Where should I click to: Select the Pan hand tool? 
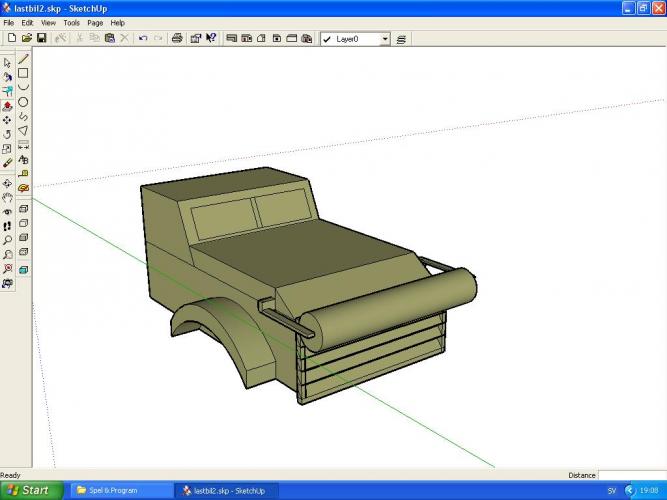click(8, 198)
